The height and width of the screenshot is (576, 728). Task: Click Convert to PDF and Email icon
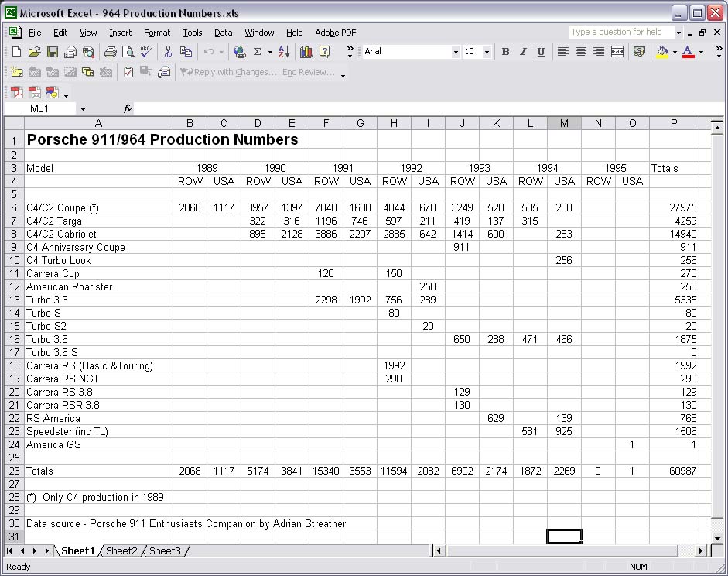point(34,92)
